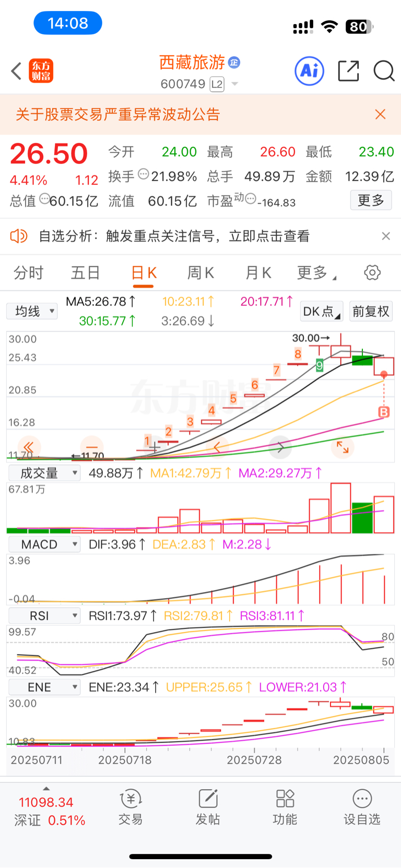Tap the 企 badge beside 西藏旅游
The height and width of the screenshot is (868, 401).
click(234, 63)
